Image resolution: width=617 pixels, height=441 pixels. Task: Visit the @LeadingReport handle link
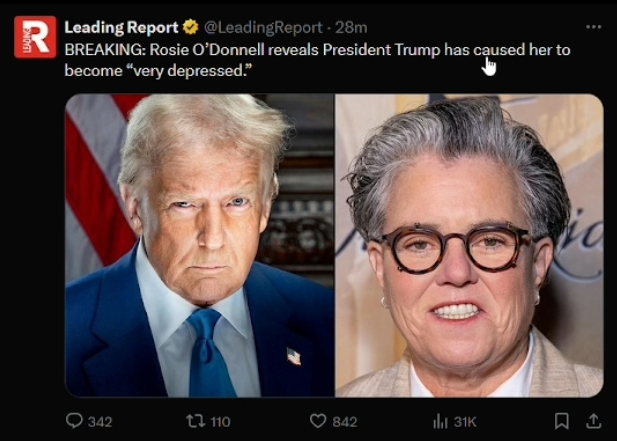pos(263,28)
